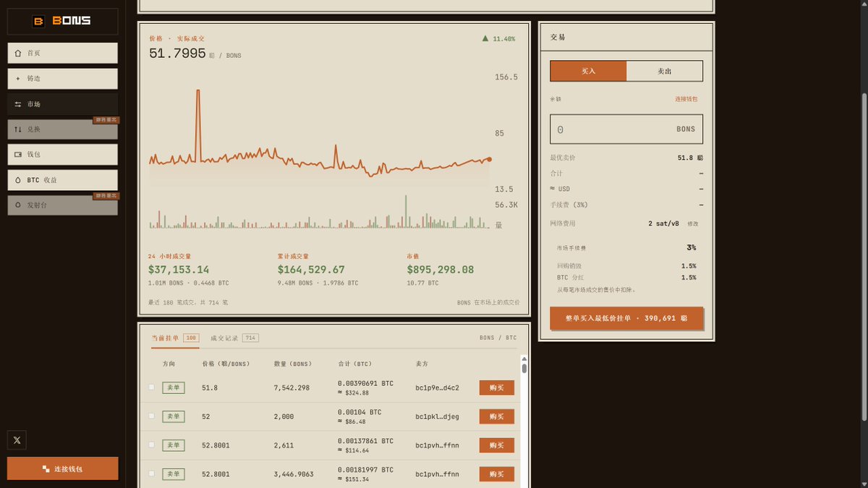This screenshot has height=488, width=868.
Task: Click the 卖单 tag on the 52 row
Action: [x=174, y=416]
